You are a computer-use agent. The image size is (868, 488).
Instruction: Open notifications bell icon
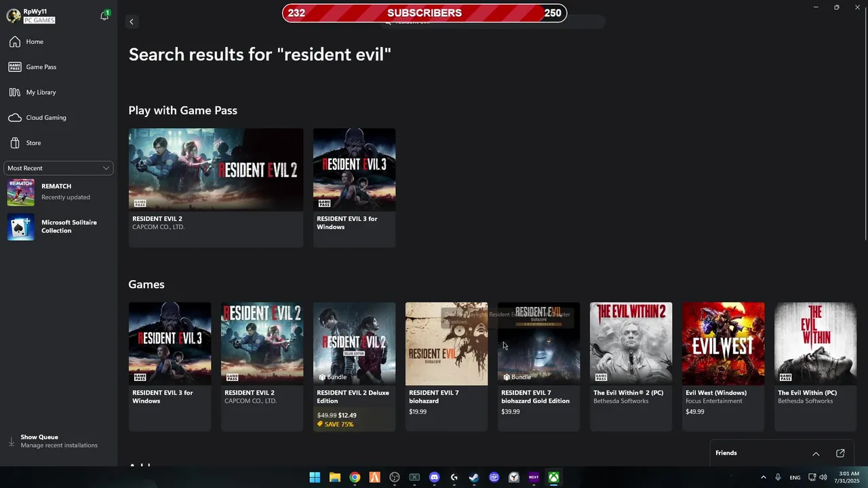point(104,16)
